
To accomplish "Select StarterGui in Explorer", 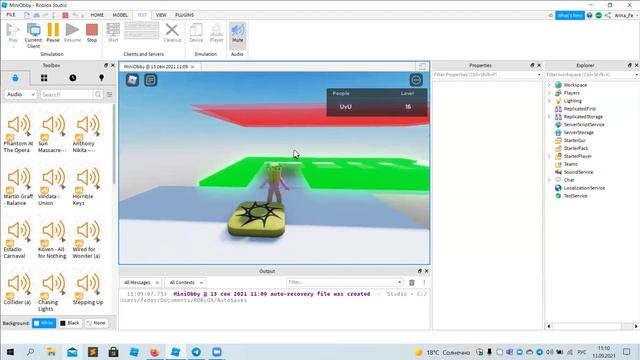I will pyautogui.click(x=574, y=140).
